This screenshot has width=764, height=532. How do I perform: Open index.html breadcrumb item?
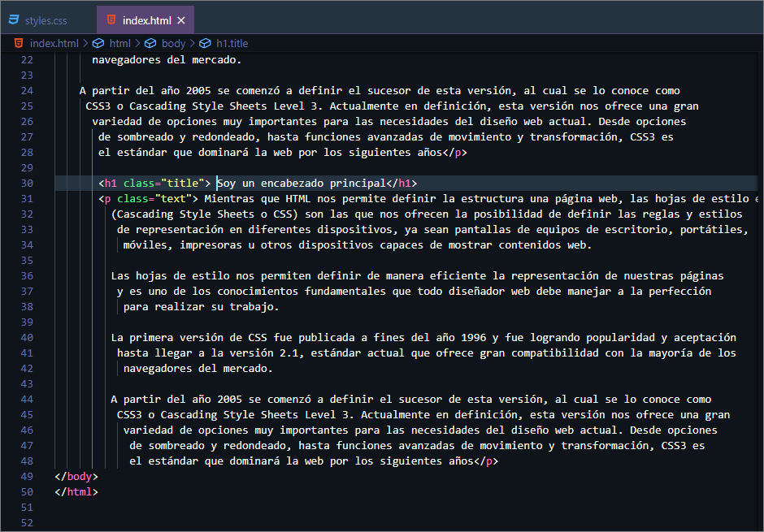pyautogui.click(x=54, y=43)
